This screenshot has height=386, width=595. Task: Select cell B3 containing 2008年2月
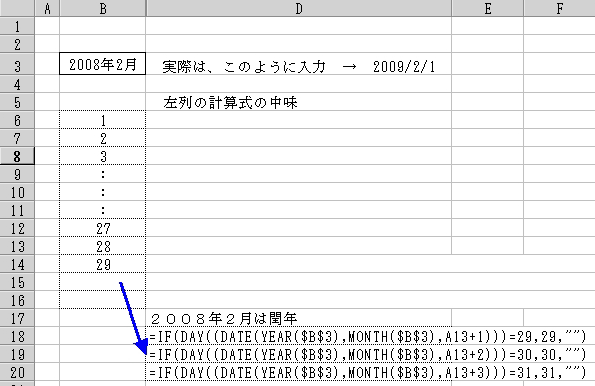102,64
